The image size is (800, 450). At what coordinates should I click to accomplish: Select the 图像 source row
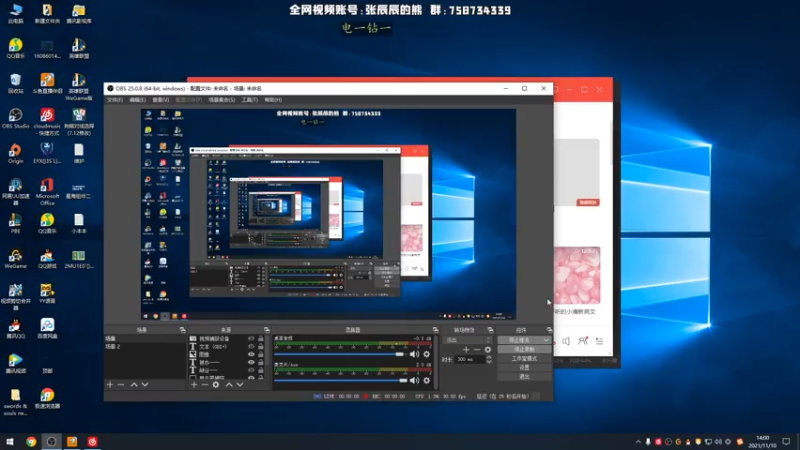pyautogui.click(x=227, y=354)
